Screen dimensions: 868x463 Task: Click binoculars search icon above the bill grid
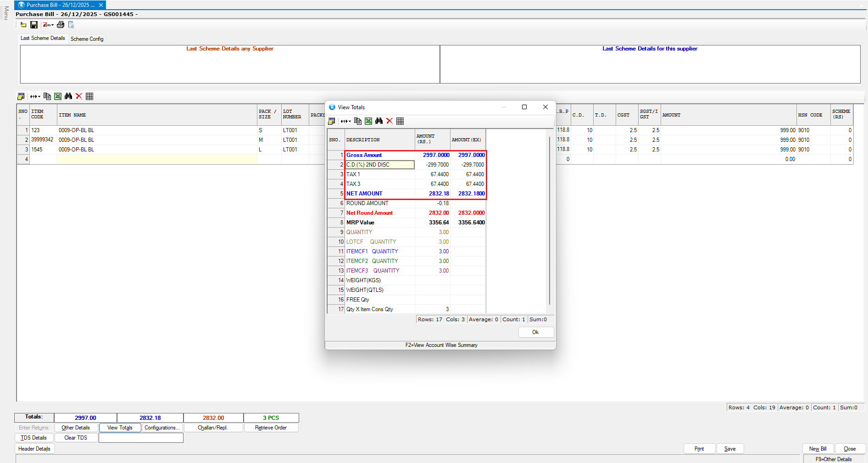68,96
